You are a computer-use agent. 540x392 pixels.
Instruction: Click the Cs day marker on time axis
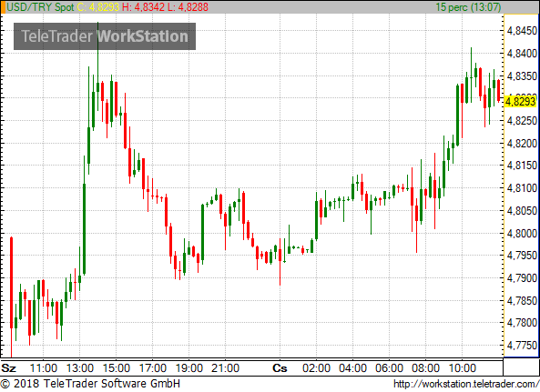[280, 368]
